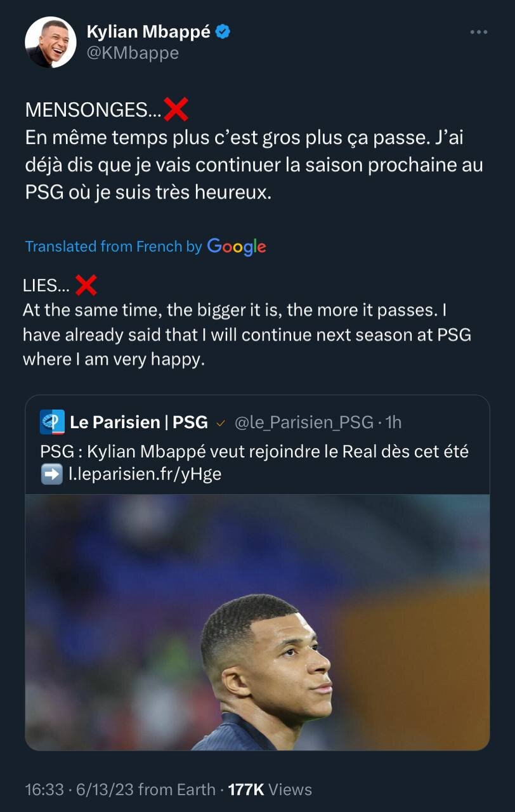Click the red X emoji after MENSONGES
The width and height of the screenshot is (515, 812).
pyautogui.click(x=176, y=110)
